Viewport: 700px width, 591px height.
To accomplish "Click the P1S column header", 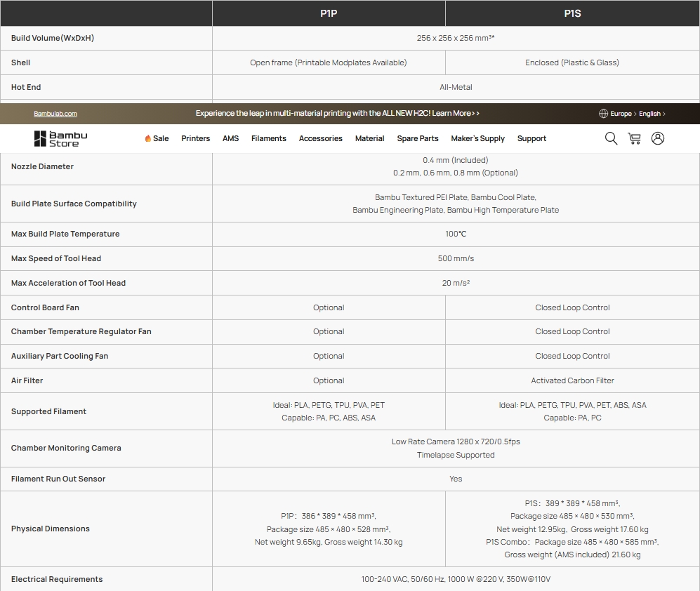I will [572, 13].
